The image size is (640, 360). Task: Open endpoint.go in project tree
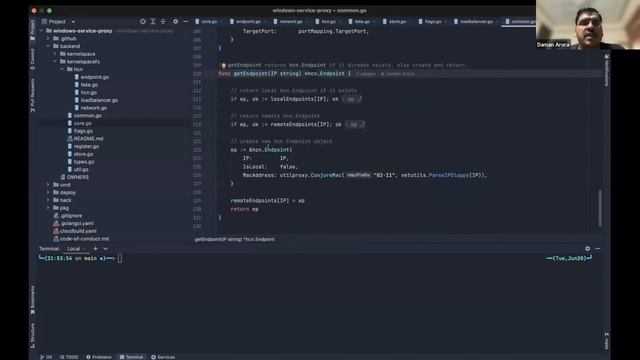[x=95, y=77]
